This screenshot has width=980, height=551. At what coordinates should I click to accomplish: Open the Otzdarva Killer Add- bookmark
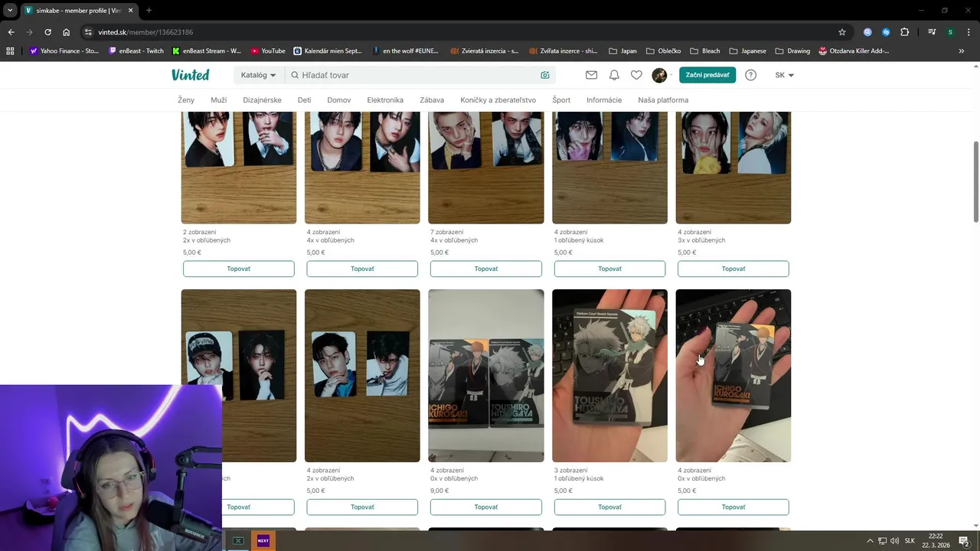[x=854, y=51]
